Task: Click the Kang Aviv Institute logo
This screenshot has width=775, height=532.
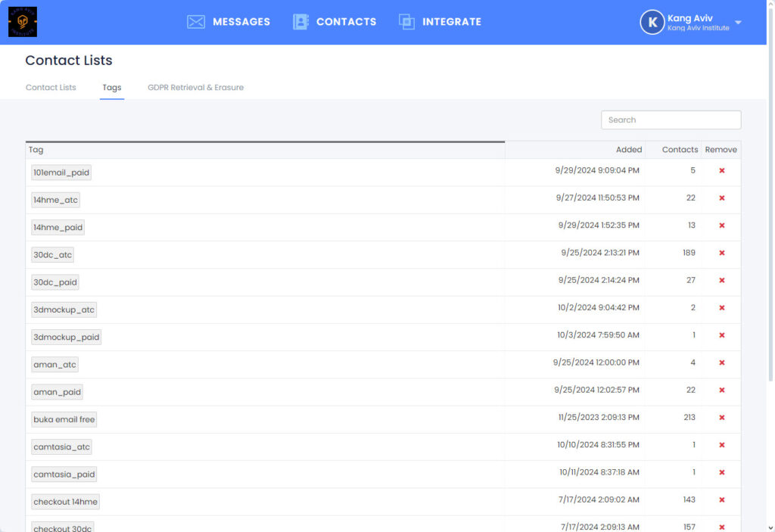Action: (x=21, y=21)
